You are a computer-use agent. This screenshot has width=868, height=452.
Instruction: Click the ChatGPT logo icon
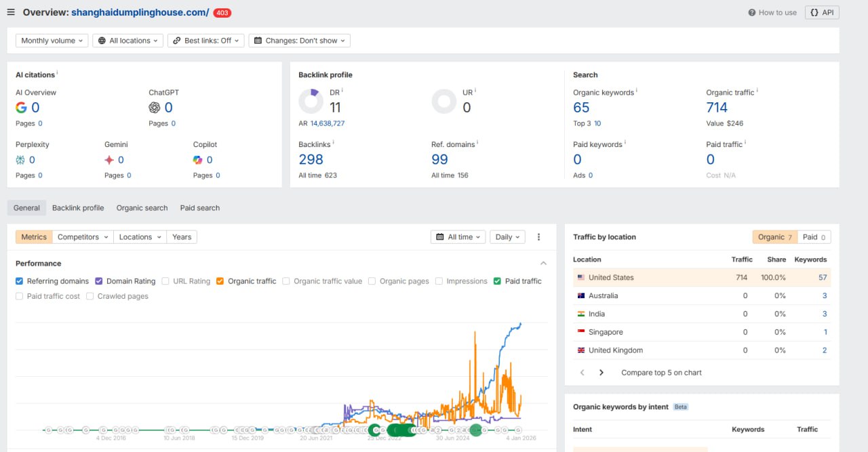click(155, 108)
